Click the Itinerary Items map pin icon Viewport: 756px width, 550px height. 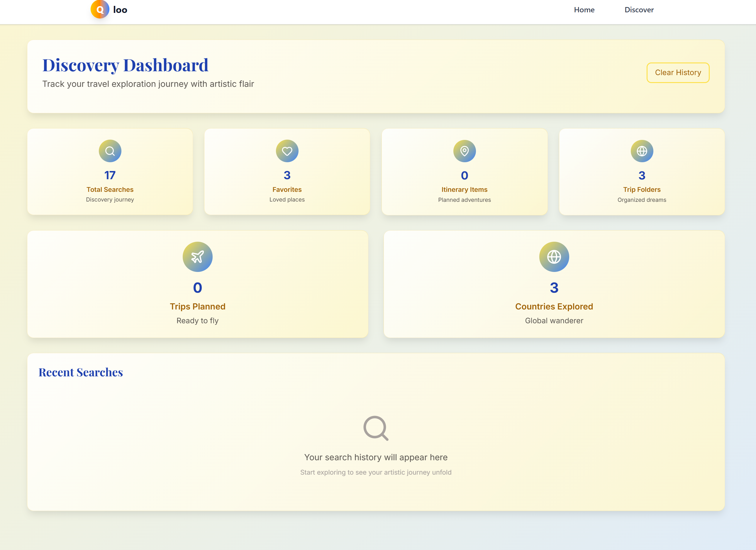464,151
